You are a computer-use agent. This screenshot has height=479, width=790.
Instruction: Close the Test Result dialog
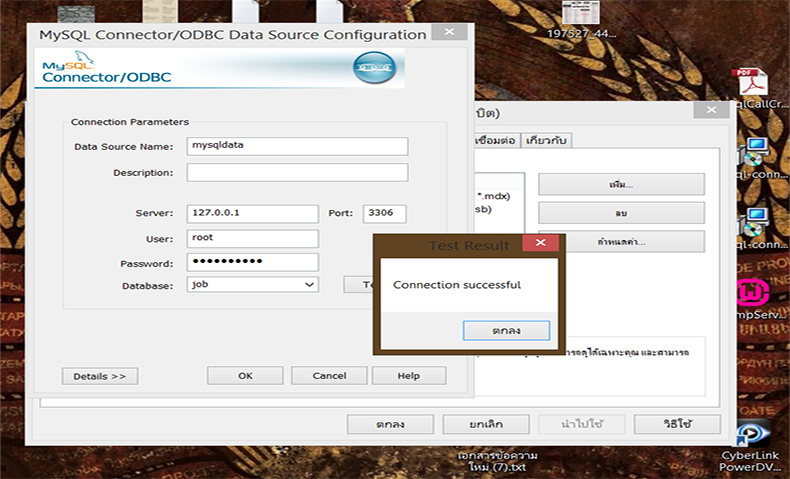541,243
